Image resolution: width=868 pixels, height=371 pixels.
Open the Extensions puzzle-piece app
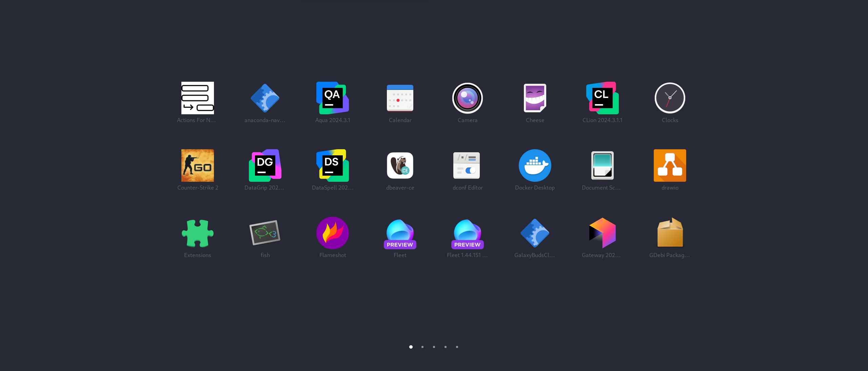point(197,233)
